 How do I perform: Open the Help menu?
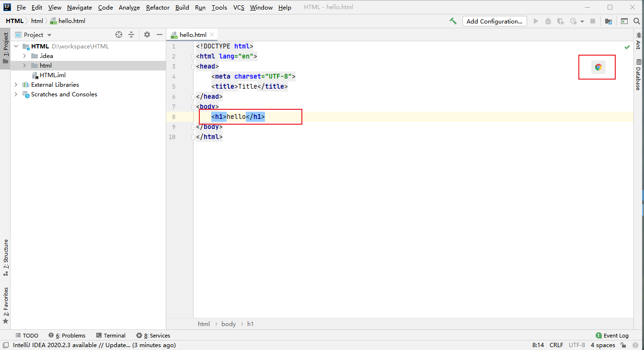(285, 8)
